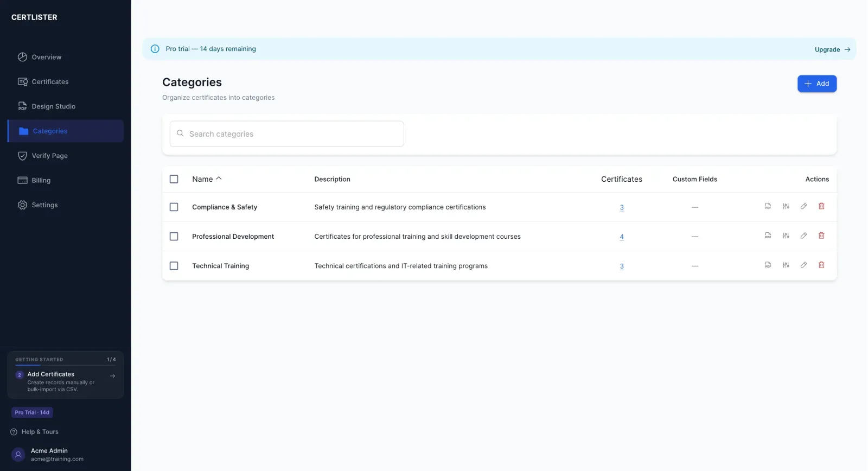Edit the Professional Development category

coord(803,235)
